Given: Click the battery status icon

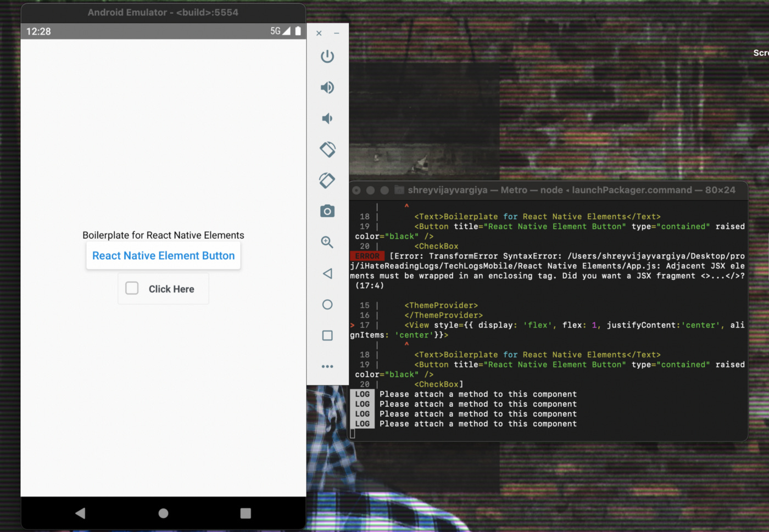Looking at the screenshot, I should coord(298,31).
